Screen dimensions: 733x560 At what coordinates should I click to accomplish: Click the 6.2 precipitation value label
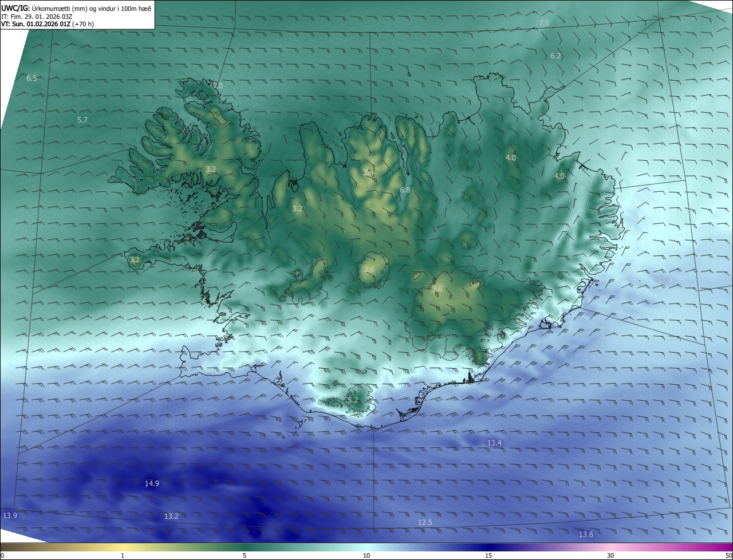[555, 56]
